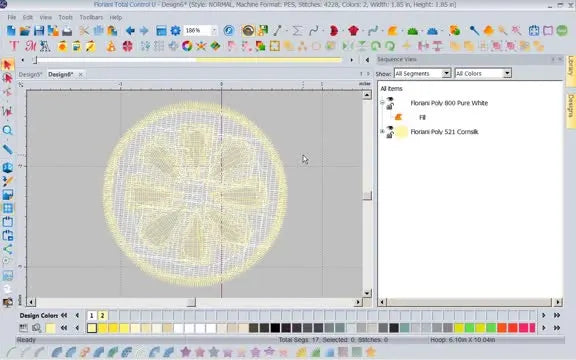The width and height of the screenshot is (576, 360).
Task: Click the collapse arrow left of the Sequence View header
Action: [x=367, y=60]
